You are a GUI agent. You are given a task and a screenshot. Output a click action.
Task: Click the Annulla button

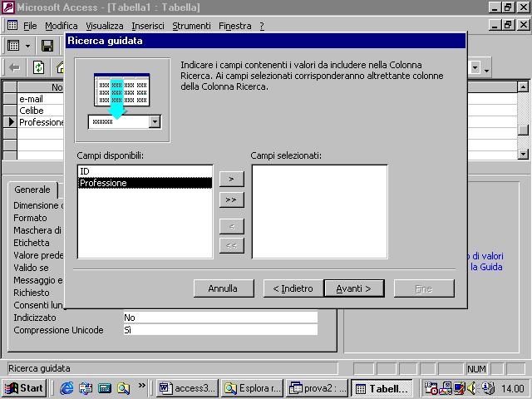(x=224, y=288)
